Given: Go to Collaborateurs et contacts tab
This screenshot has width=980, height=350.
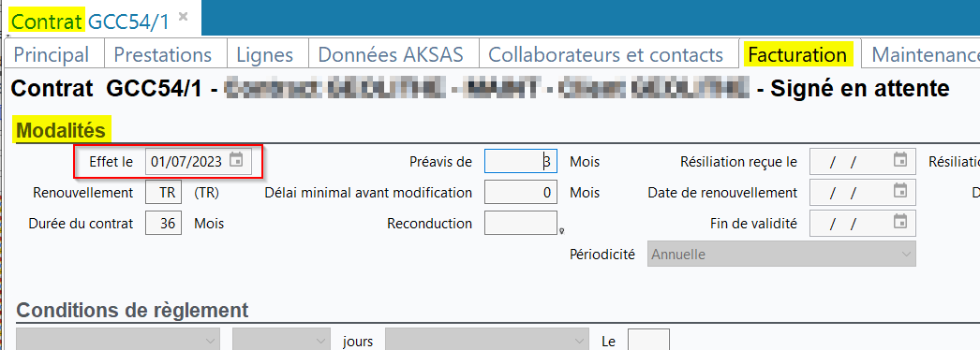Looking at the screenshot, I should (605, 54).
